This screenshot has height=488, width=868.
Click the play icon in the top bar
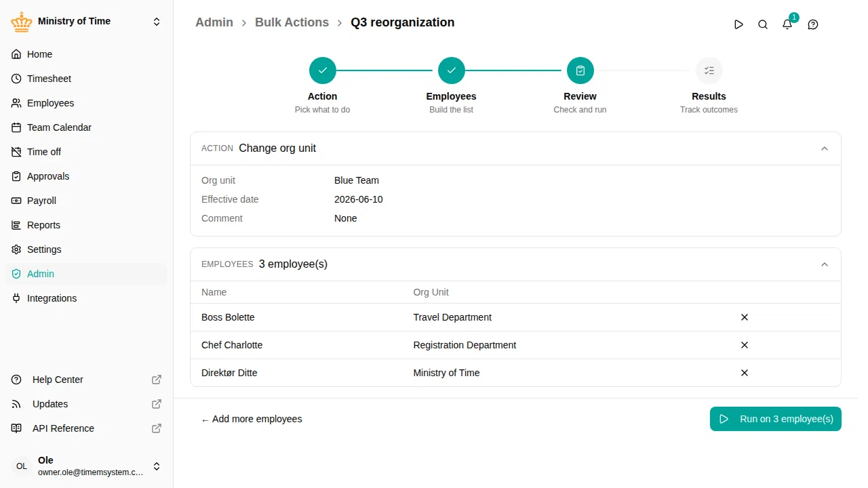point(738,24)
